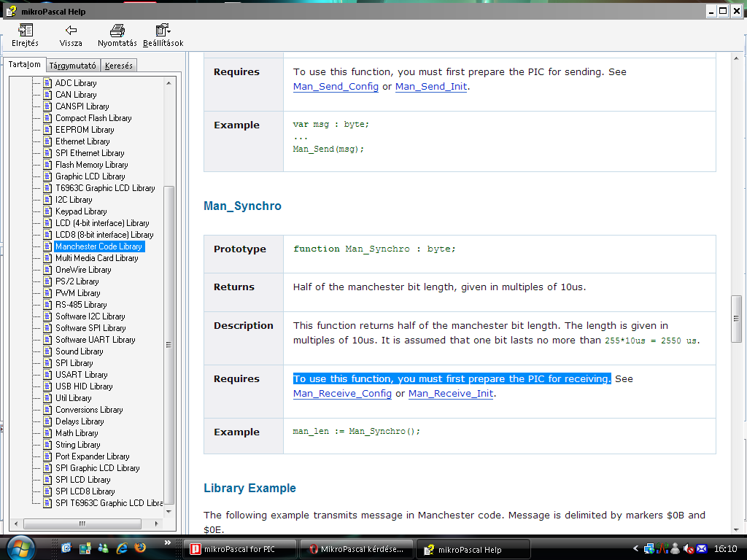Viewport: 747px width, 560px height.
Task: Open Keypad Library topic
Action: tap(81, 211)
